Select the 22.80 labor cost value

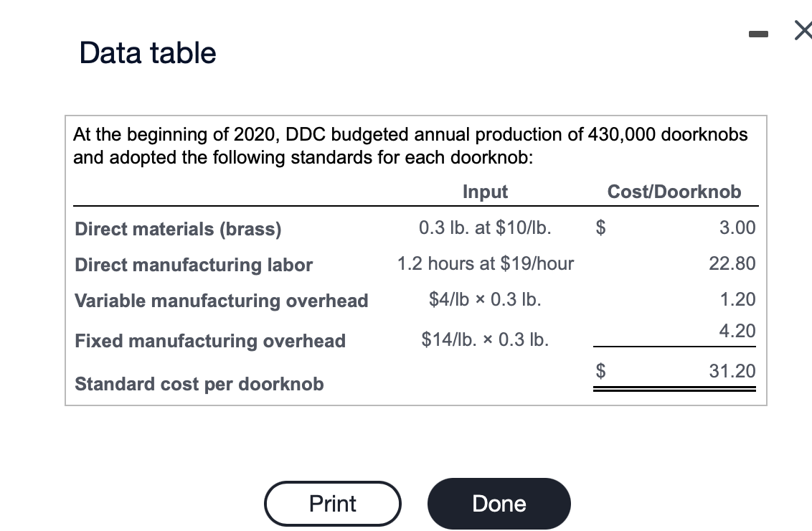(732, 263)
